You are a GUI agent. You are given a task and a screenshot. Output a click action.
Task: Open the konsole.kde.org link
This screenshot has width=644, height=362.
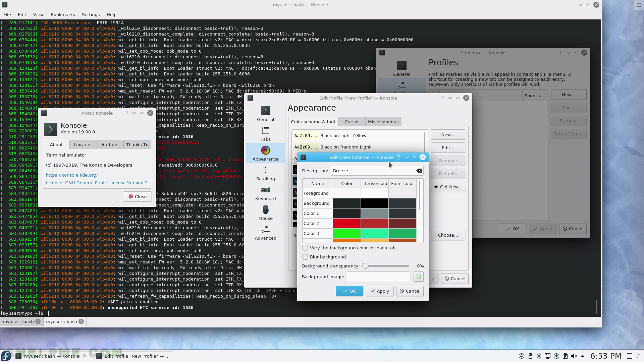[x=72, y=175]
